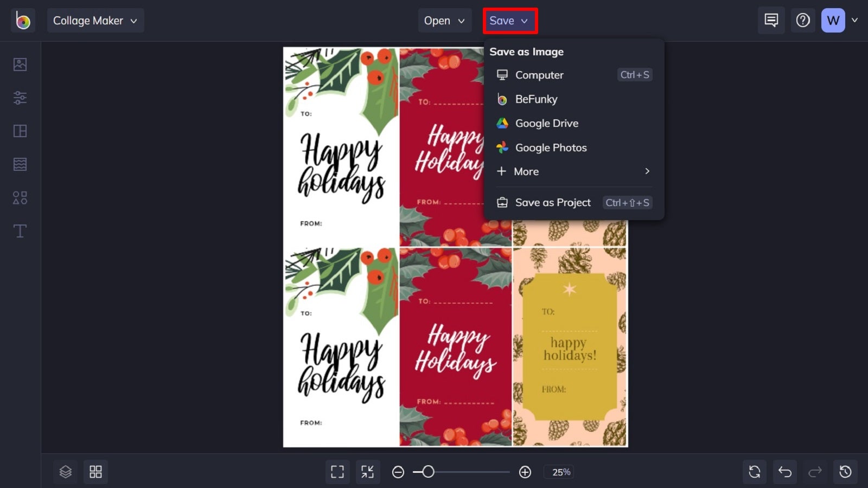The image size is (868, 488).
Task: Open the Patterns panel icon
Action: coord(20,164)
